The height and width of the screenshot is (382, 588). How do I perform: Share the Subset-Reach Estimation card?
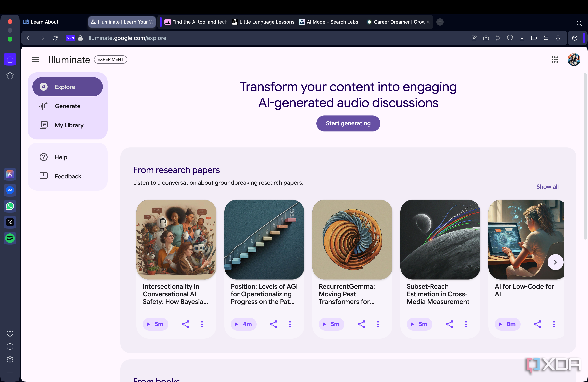(449, 324)
